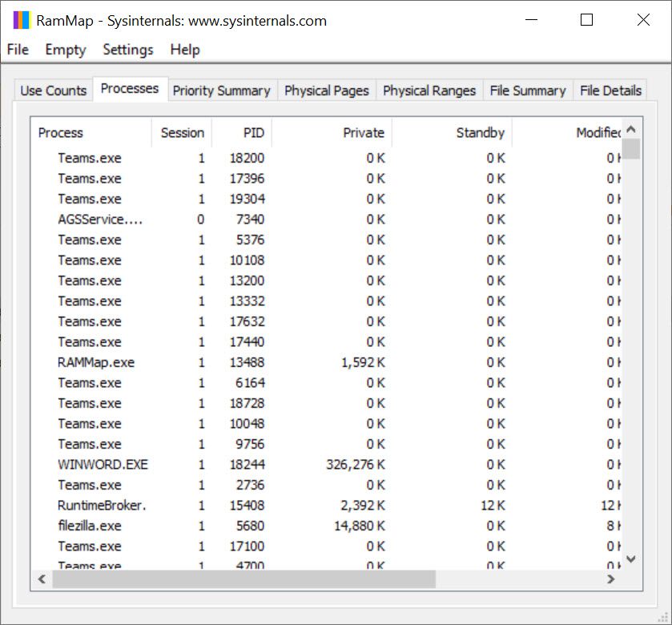Select the Teams.exe row with PID 5376
This screenshot has height=625, width=672.
point(326,240)
